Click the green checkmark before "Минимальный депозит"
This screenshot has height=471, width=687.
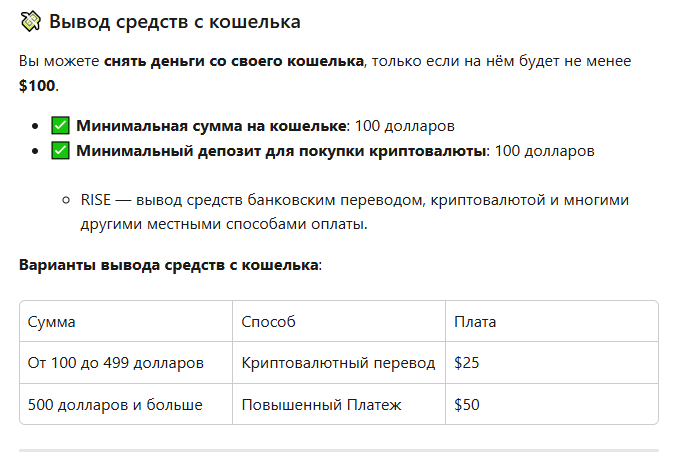click(59, 151)
